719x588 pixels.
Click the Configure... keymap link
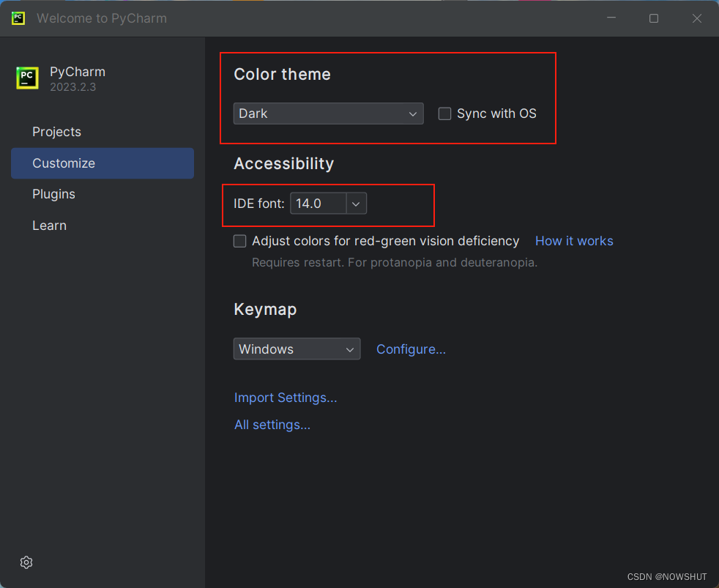(x=411, y=349)
